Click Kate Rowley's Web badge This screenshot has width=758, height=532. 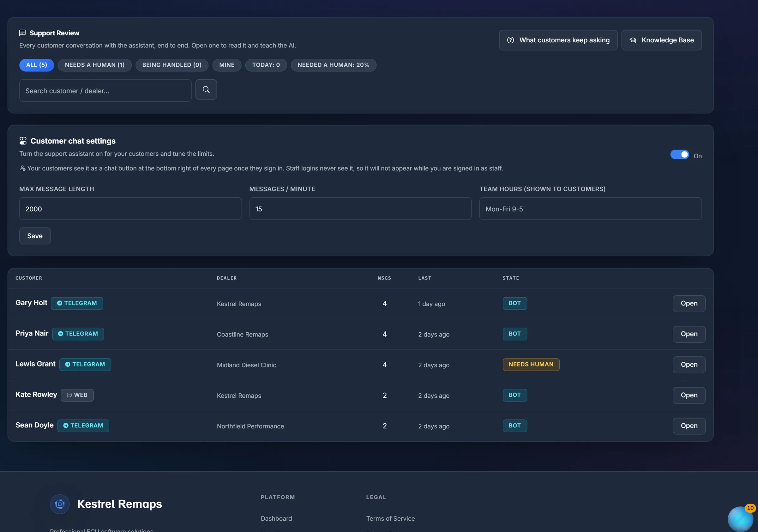coord(77,395)
